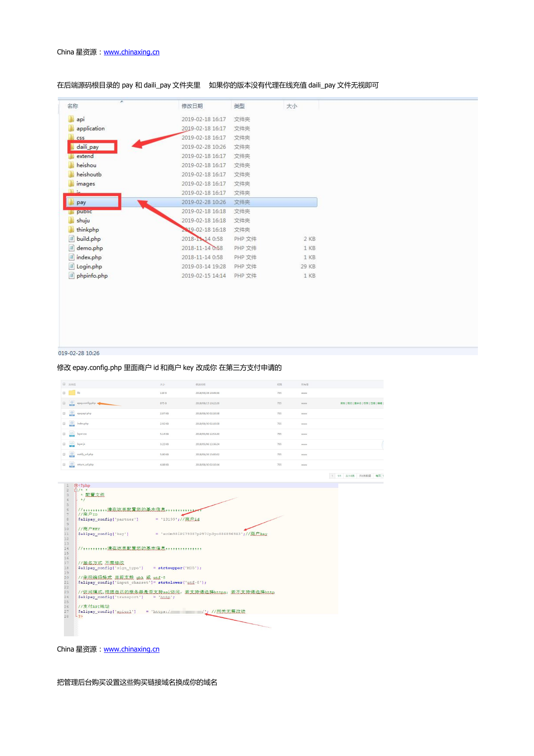534x756 pixels.
Task: Tick the checkbox for layer.js
Action: pyautogui.click(x=64, y=444)
